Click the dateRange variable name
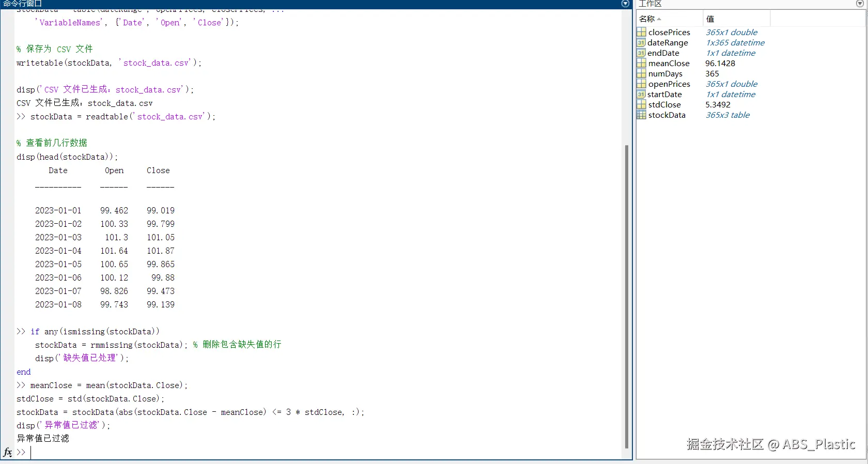 (x=668, y=42)
